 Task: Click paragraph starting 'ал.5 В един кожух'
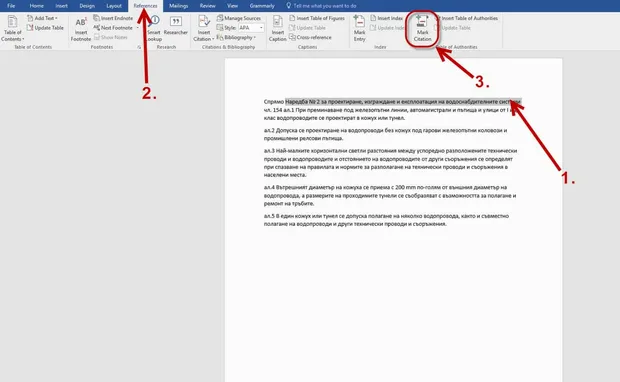[x=386, y=220]
